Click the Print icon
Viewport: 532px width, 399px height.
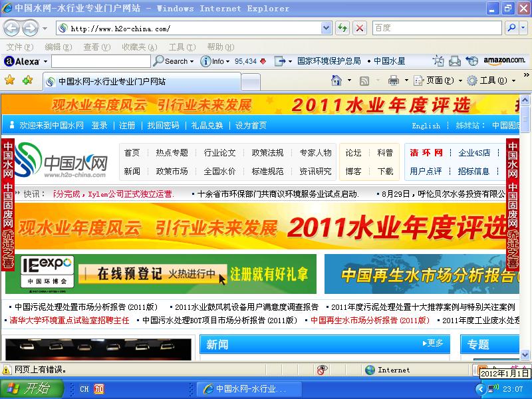[x=394, y=80]
